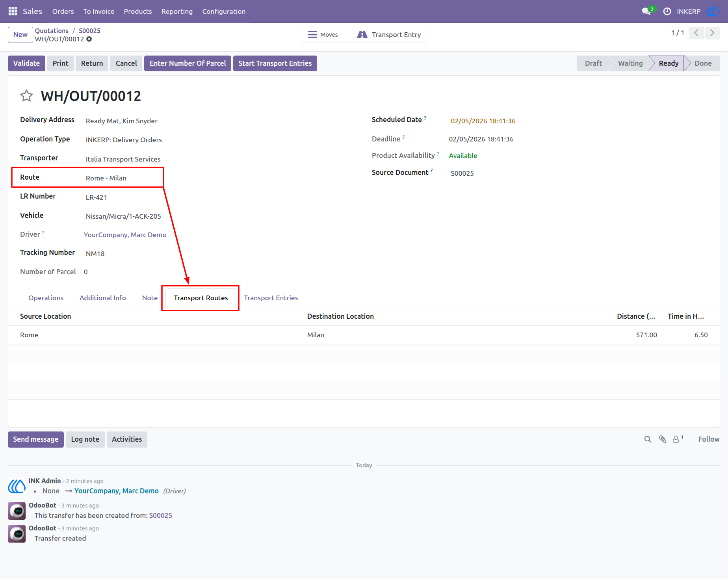The width and height of the screenshot is (728, 580).
Task: Click Send message in chatter
Action: (36, 439)
